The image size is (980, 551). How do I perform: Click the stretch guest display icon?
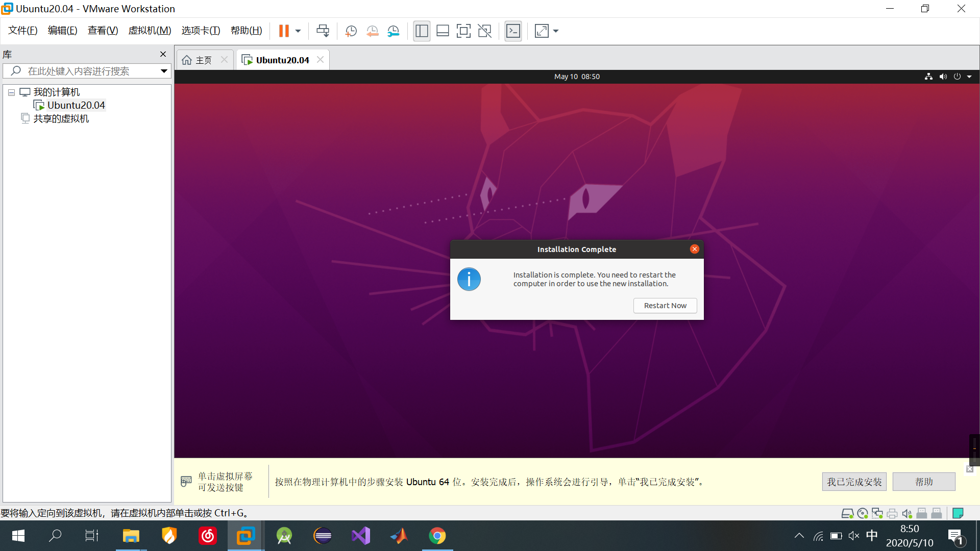[542, 31]
